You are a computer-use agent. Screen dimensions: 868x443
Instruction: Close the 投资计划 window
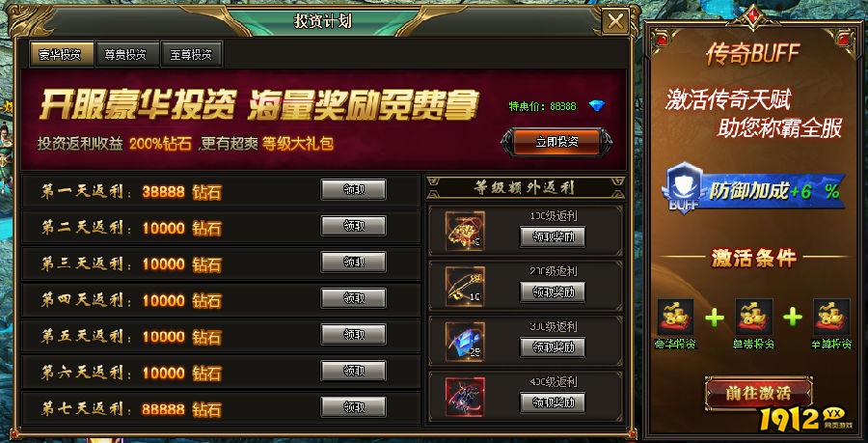tap(615, 22)
